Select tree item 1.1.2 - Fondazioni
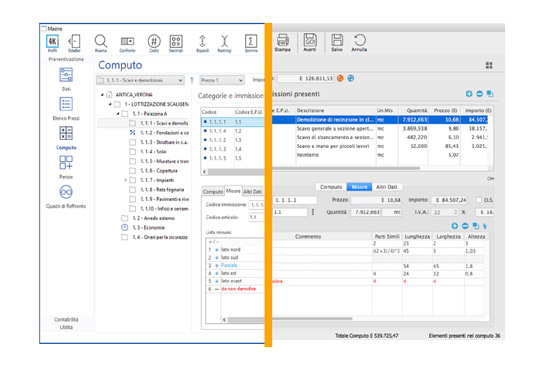Image resolution: width=544 pixels, height=373 pixels. [x=164, y=133]
